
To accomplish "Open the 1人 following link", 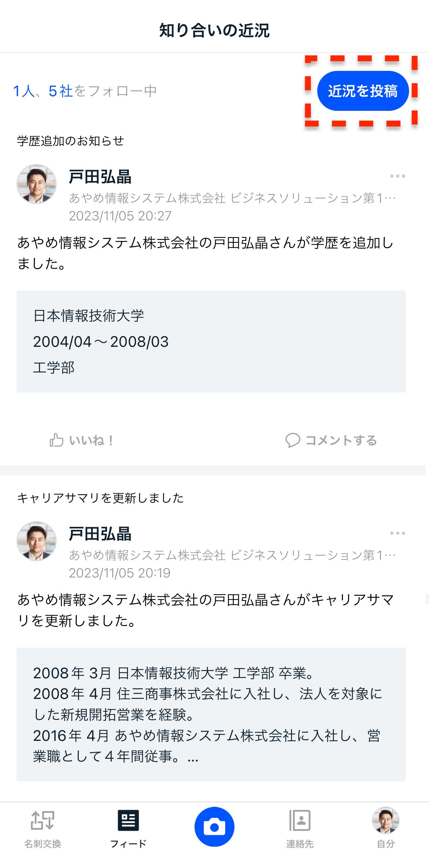I will point(23,91).
